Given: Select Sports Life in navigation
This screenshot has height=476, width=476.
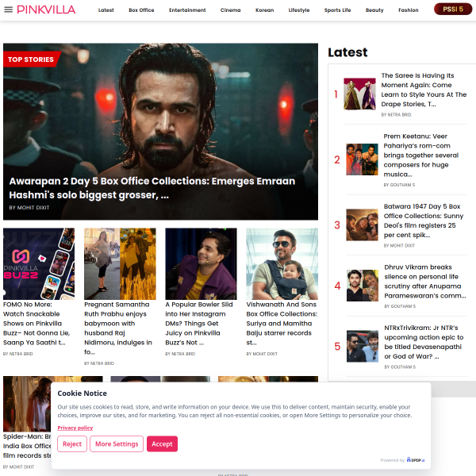Looking at the screenshot, I should coord(338,10).
